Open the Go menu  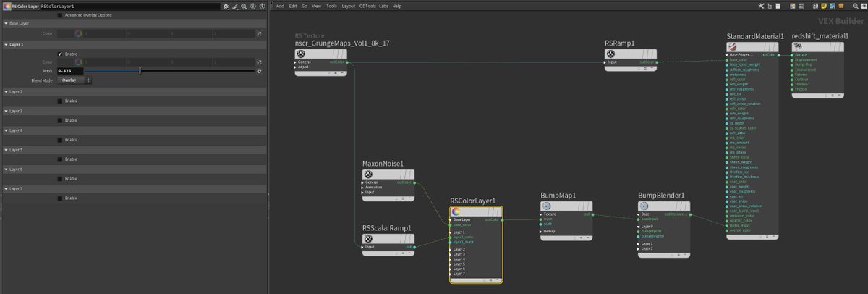[304, 6]
